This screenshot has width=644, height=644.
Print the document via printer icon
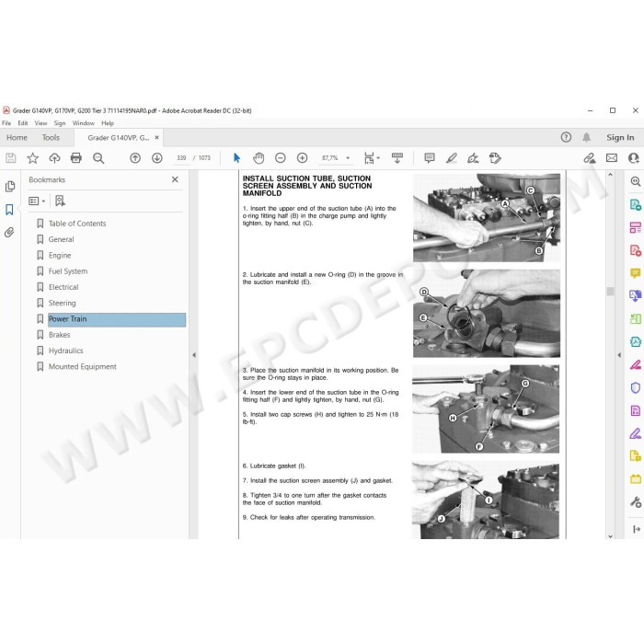(76, 158)
